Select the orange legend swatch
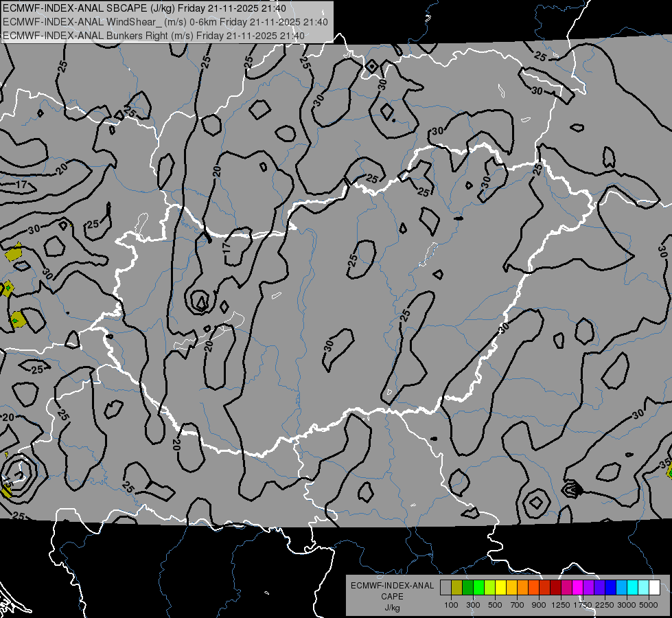672x618 pixels. (523, 588)
